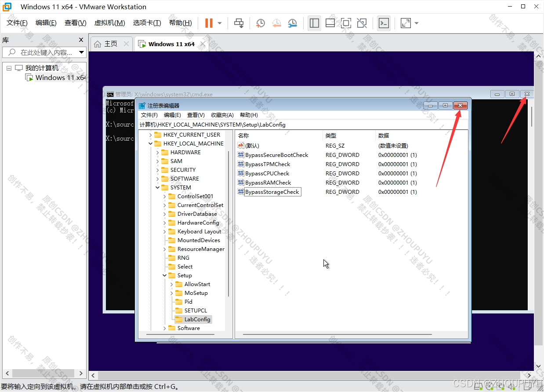Open the 帮助(H) menu in VMware

pos(180,23)
